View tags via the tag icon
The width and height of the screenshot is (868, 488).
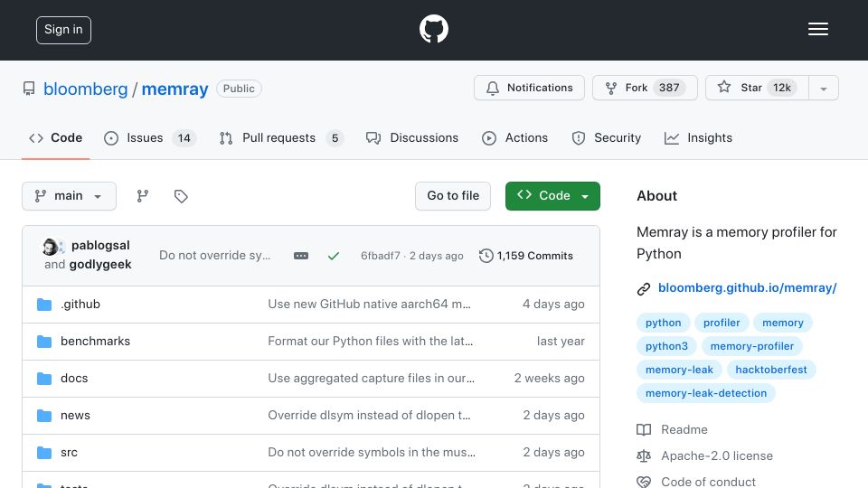tap(181, 196)
